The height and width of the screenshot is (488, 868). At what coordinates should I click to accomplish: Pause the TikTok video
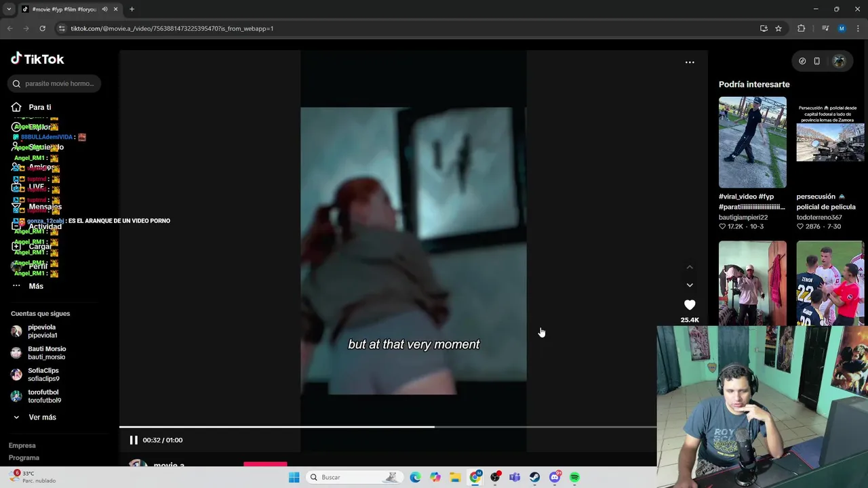tap(134, 440)
